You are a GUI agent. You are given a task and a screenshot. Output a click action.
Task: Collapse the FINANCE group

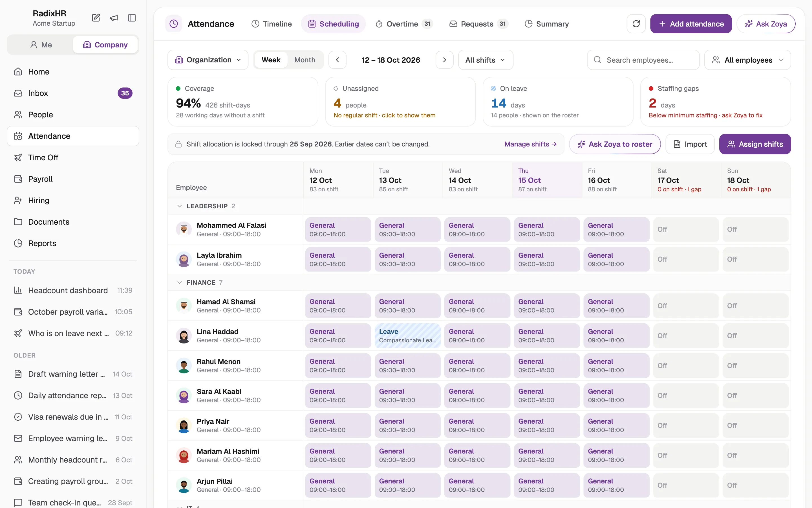(x=180, y=283)
